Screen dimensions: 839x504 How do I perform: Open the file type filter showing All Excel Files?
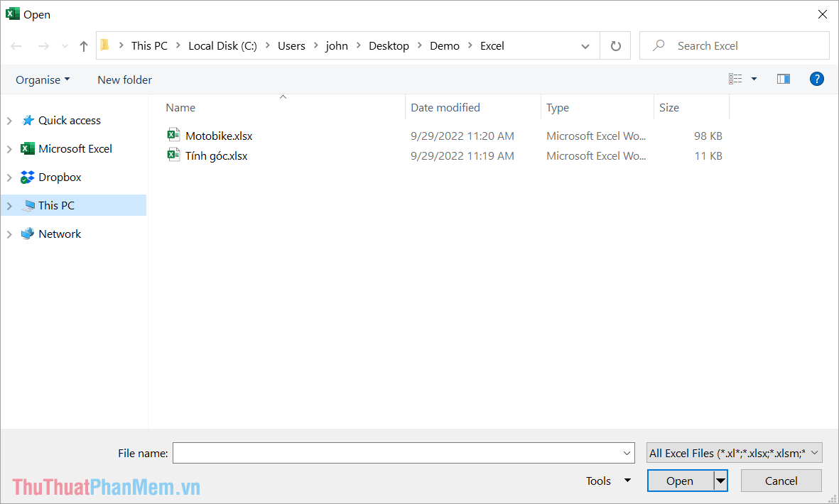[734, 452]
